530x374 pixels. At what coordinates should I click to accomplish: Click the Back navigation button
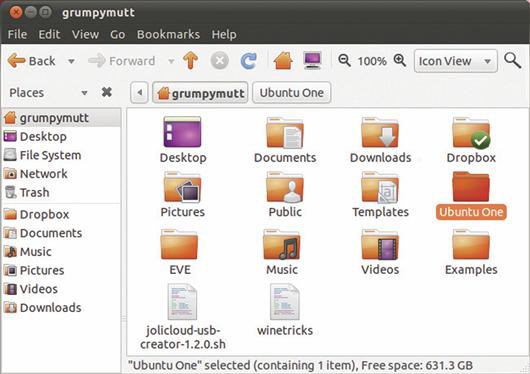31,61
